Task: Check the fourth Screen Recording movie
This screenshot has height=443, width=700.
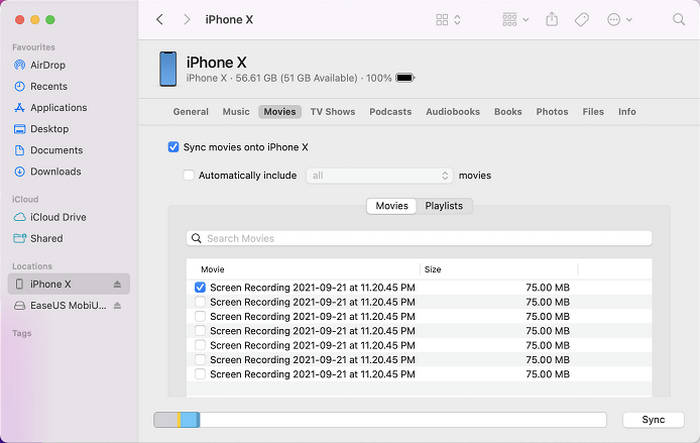Action: click(200, 331)
